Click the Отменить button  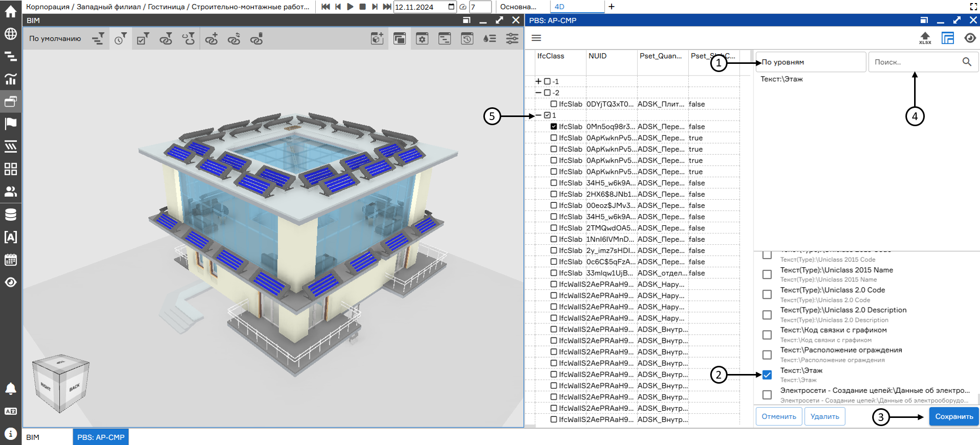[779, 416]
